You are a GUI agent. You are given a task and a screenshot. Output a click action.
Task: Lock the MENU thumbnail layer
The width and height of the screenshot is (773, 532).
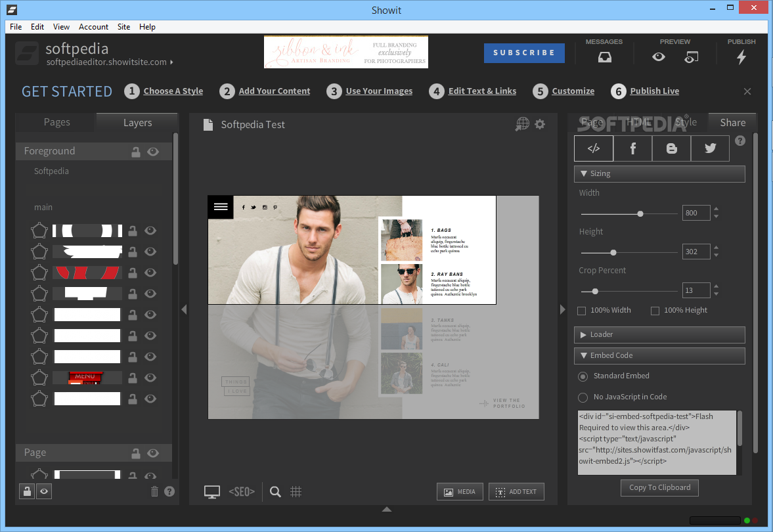(132, 378)
